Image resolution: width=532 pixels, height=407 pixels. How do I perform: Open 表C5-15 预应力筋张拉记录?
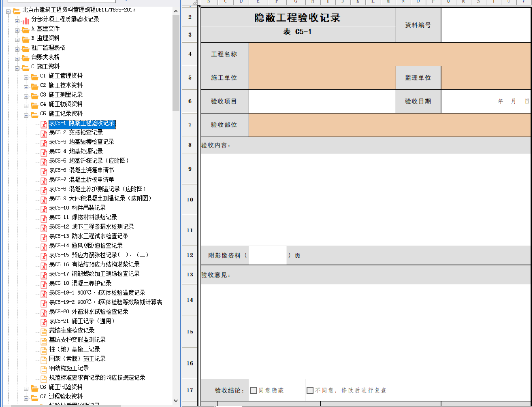(99, 255)
